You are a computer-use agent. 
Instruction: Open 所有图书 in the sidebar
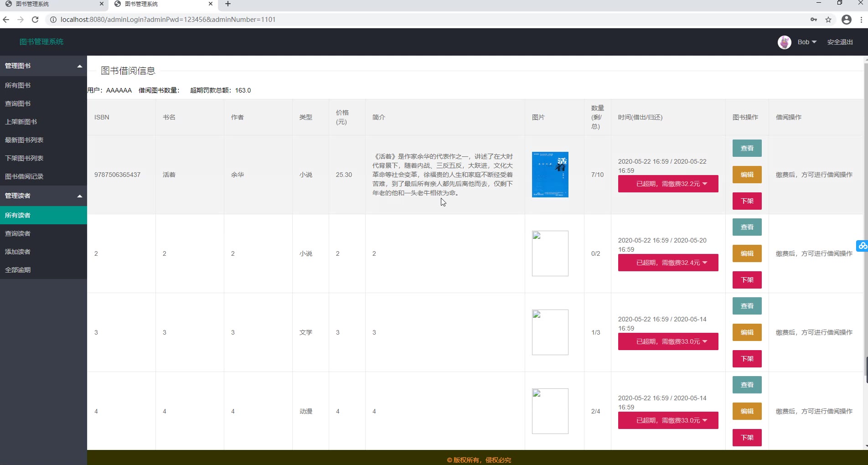43,85
